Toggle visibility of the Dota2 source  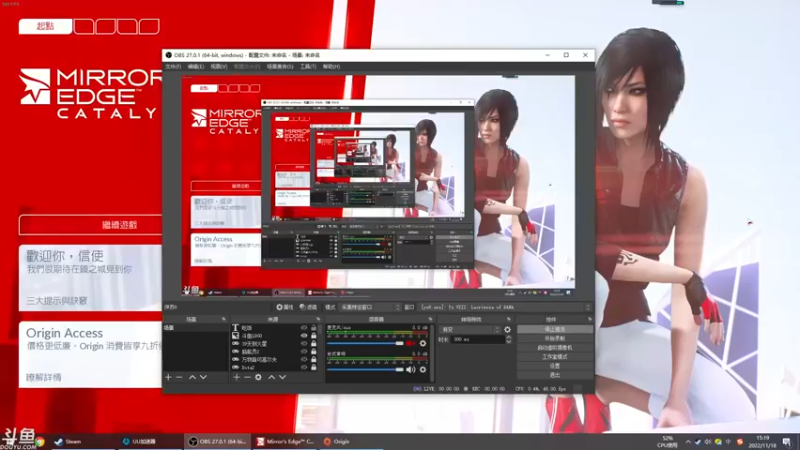304,367
